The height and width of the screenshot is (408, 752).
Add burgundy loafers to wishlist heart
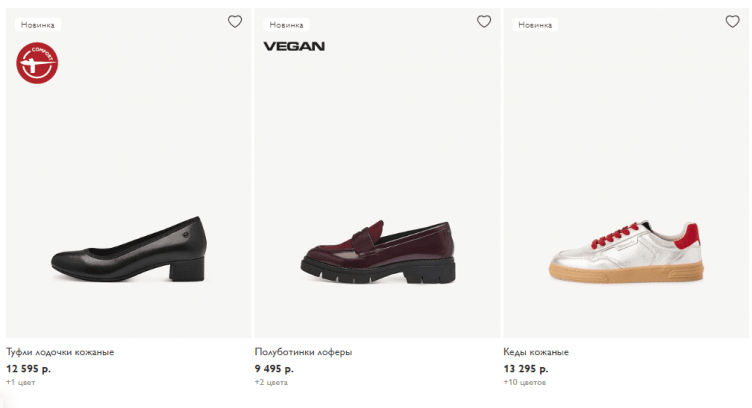pyautogui.click(x=484, y=22)
